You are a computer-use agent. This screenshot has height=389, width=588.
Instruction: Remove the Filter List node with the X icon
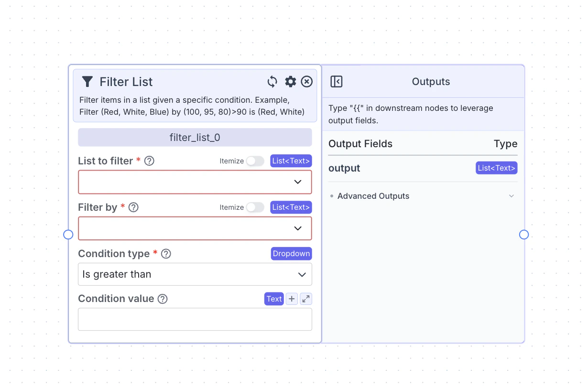point(306,82)
